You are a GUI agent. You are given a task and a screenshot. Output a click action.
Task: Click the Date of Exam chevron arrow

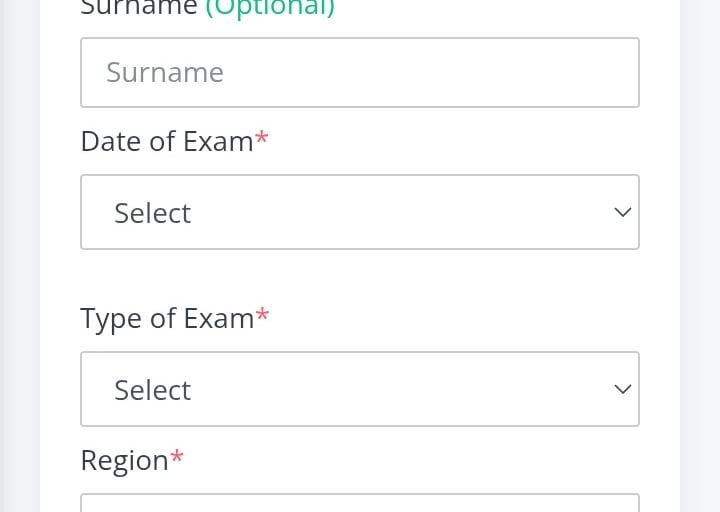(x=622, y=212)
